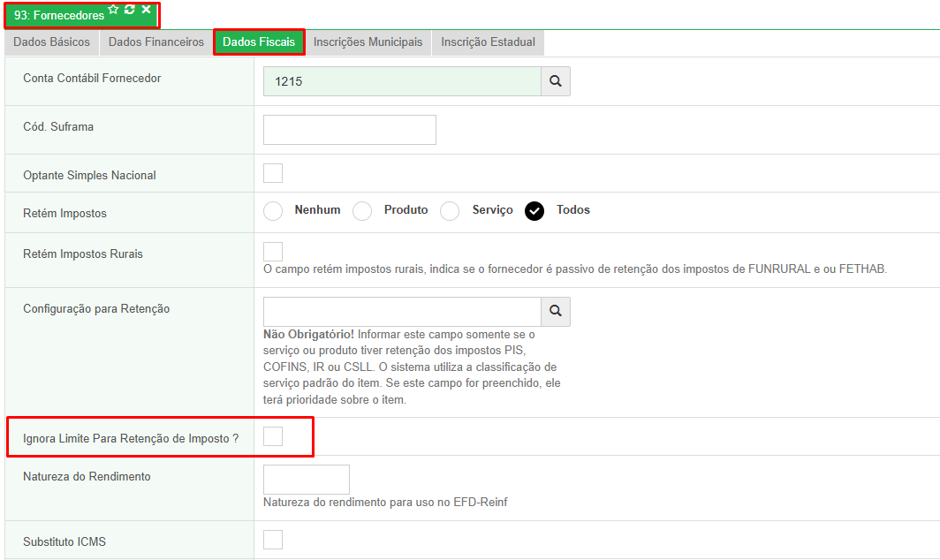
Task: Select Produto for Retém Impostos
Action: pyautogui.click(x=362, y=211)
